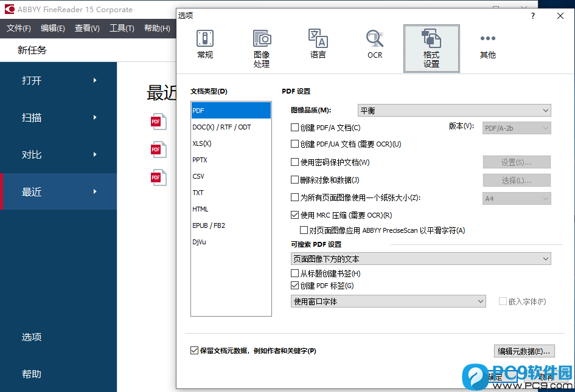Open the 编辑(E) menu

[x=53, y=28]
